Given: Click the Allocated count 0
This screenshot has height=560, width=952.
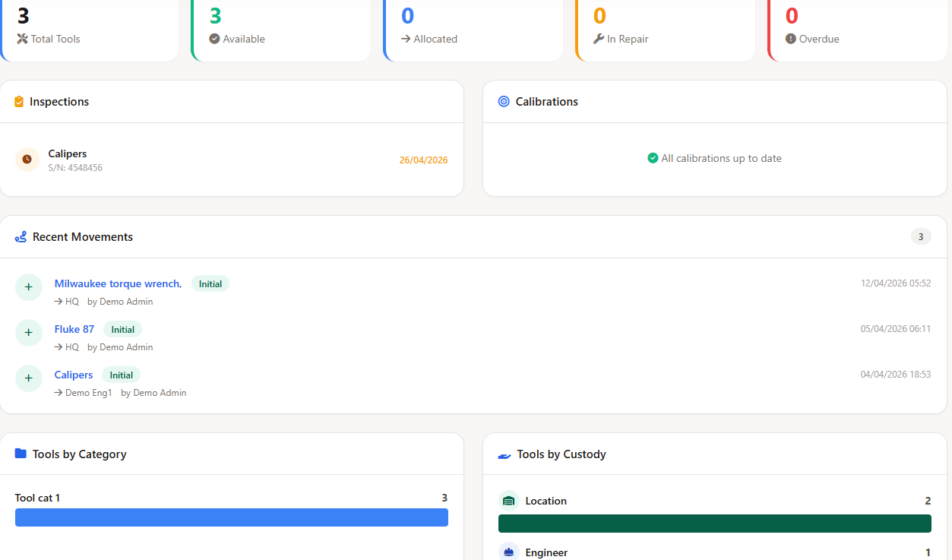Looking at the screenshot, I should tap(408, 16).
